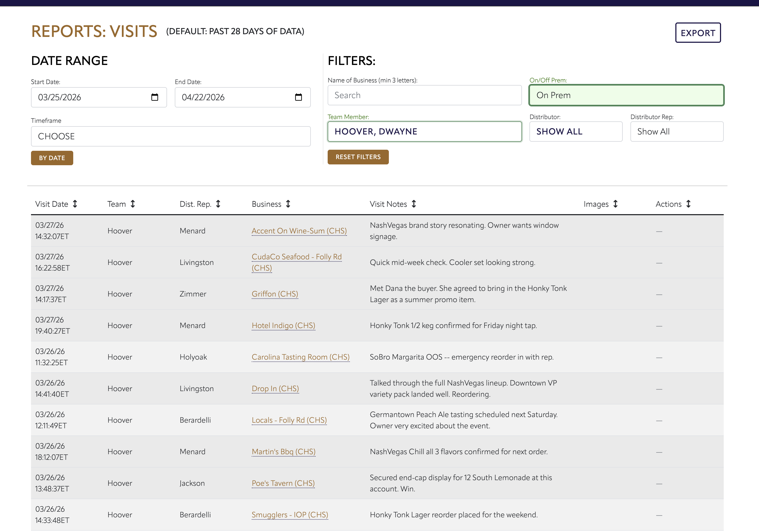Focus the Name of Business search field
The image size is (759, 532).
coord(424,95)
